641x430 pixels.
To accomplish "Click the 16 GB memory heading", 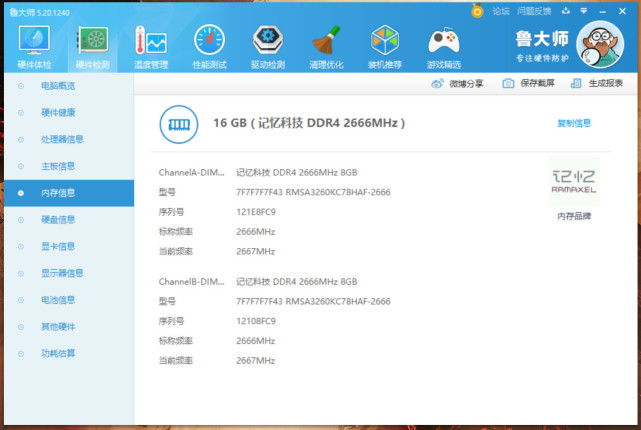I will click(x=309, y=123).
